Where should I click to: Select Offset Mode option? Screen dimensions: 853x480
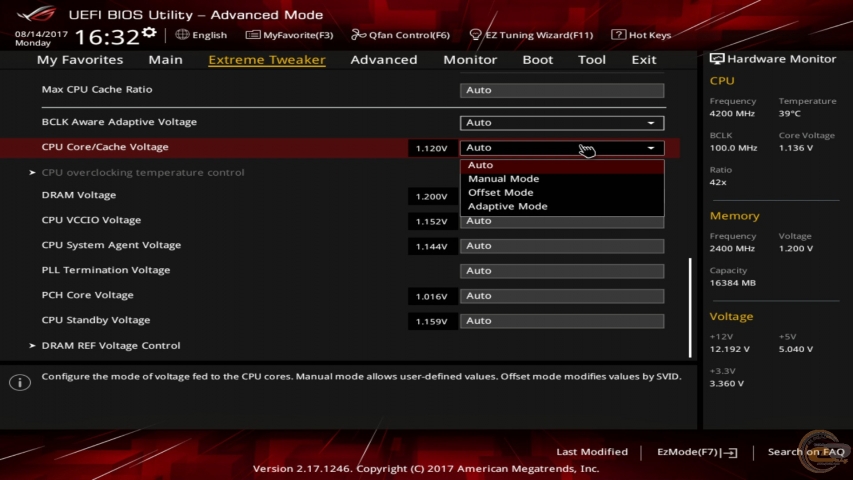(562, 193)
